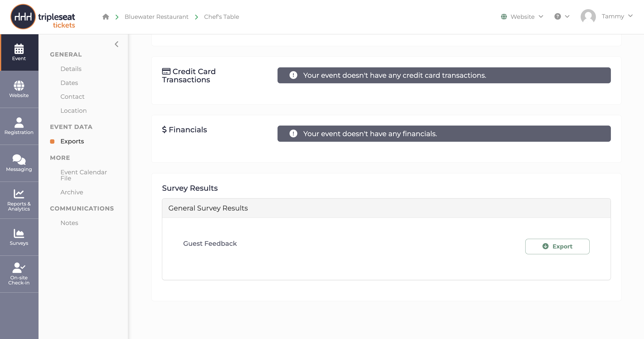Click the GENERAL section header
Viewport: 644px width, 339px height.
pos(66,54)
